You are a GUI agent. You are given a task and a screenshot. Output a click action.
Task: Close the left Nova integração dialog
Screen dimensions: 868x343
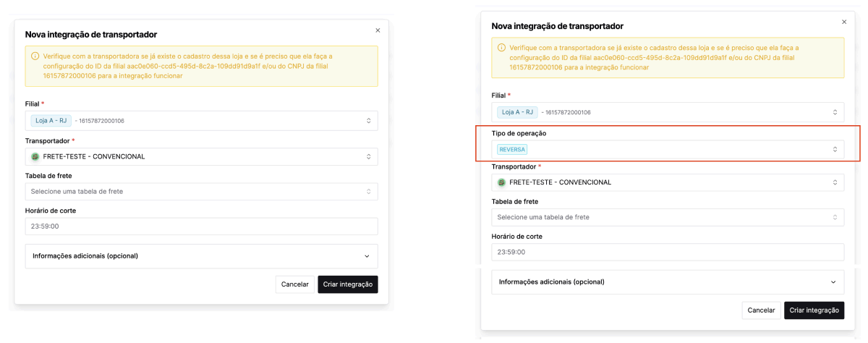(x=378, y=30)
